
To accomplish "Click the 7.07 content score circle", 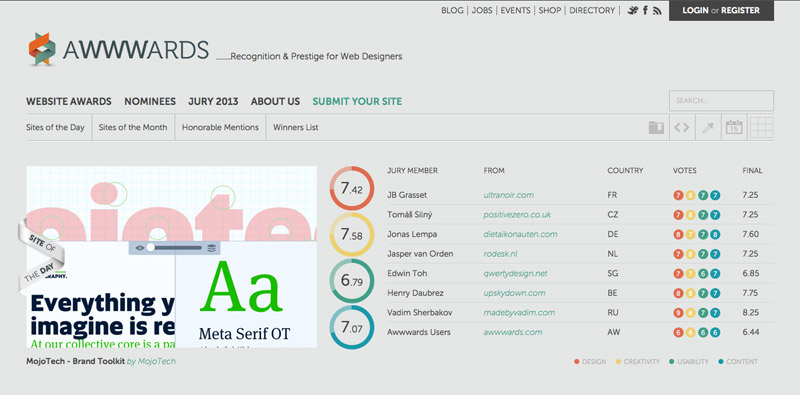I will point(352,327).
